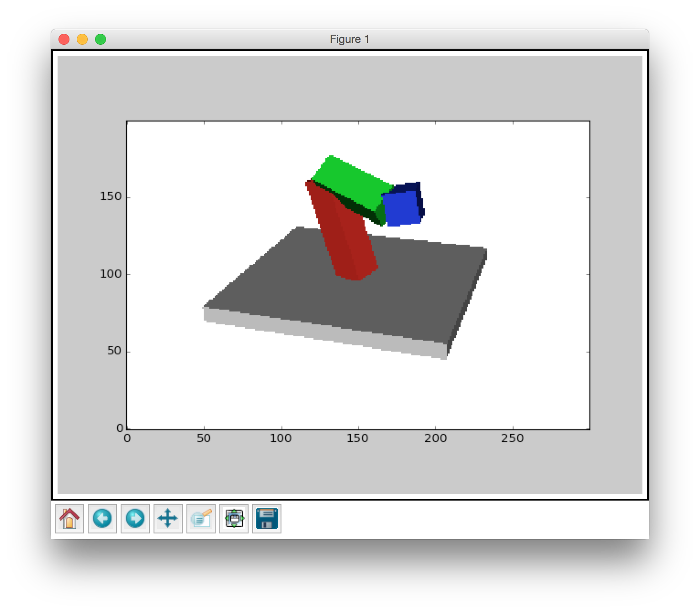Open the Configure subplots tool
This screenshot has width=700, height=612.
point(234,519)
